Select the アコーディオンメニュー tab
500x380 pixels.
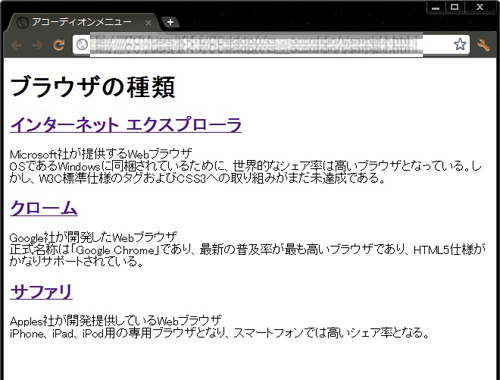pos(82,22)
